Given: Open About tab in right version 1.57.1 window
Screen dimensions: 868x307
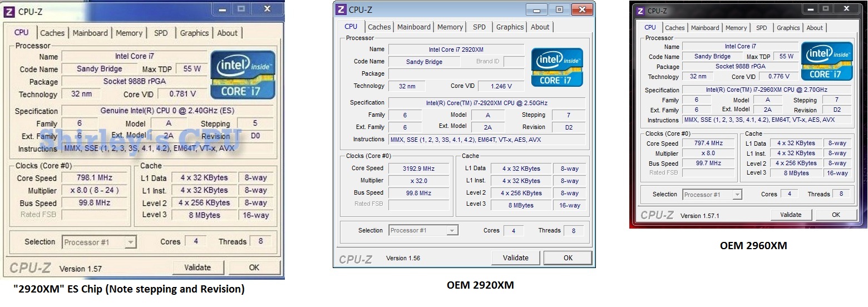Looking at the screenshot, I should [815, 28].
